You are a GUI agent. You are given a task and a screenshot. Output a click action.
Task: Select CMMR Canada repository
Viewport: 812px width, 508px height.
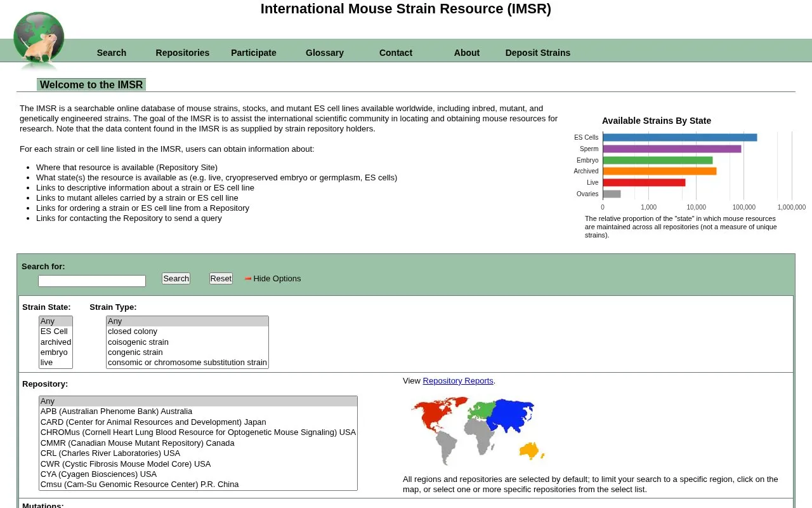coord(198,443)
